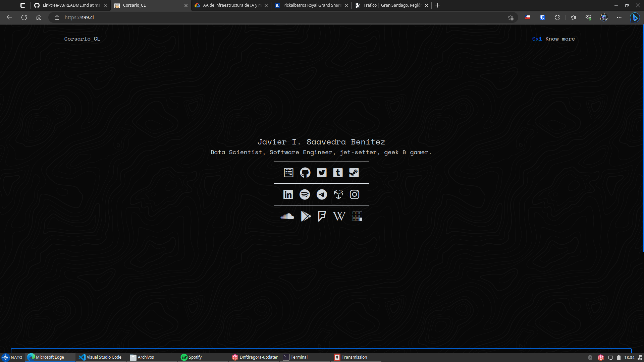Open the Wikipedia W icon

tap(339, 216)
